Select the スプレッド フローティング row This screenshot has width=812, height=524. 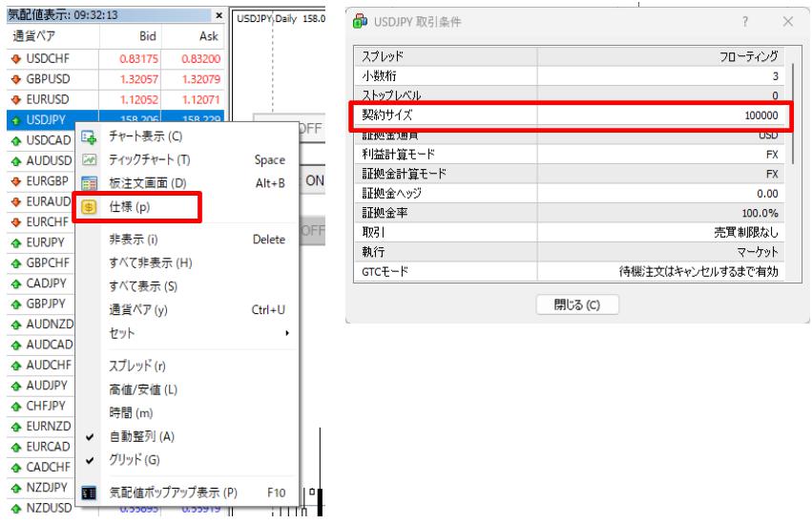(x=569, y=56)
